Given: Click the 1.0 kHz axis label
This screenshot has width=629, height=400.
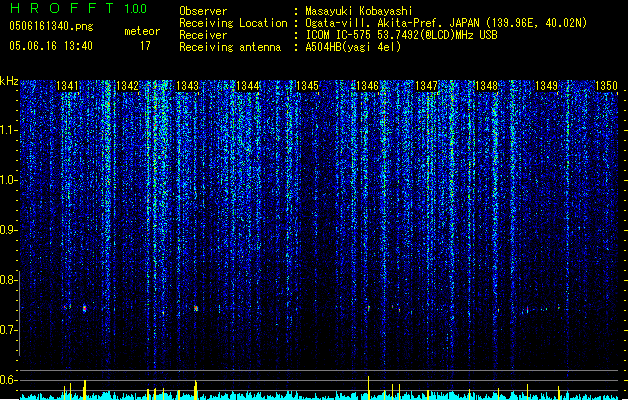Looking at the screenshot, I should [8, 180].
